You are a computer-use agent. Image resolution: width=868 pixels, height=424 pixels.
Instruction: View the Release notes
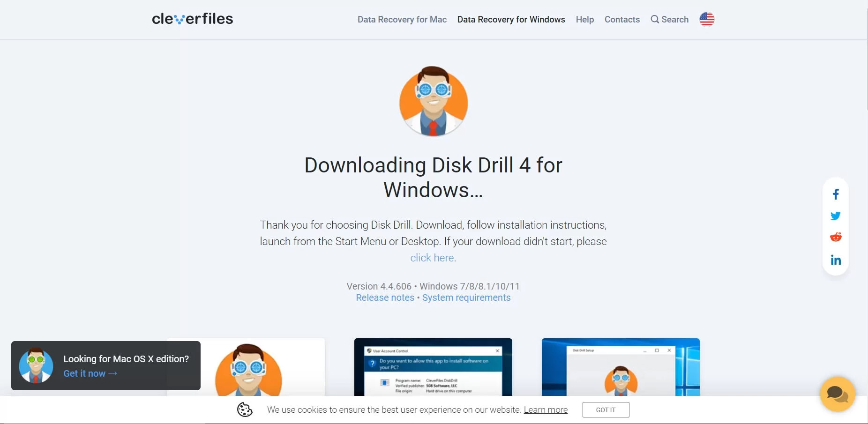click(x=385, y=298)
